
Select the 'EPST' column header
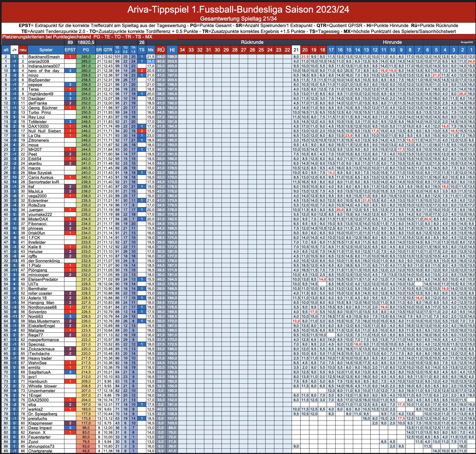70,50
